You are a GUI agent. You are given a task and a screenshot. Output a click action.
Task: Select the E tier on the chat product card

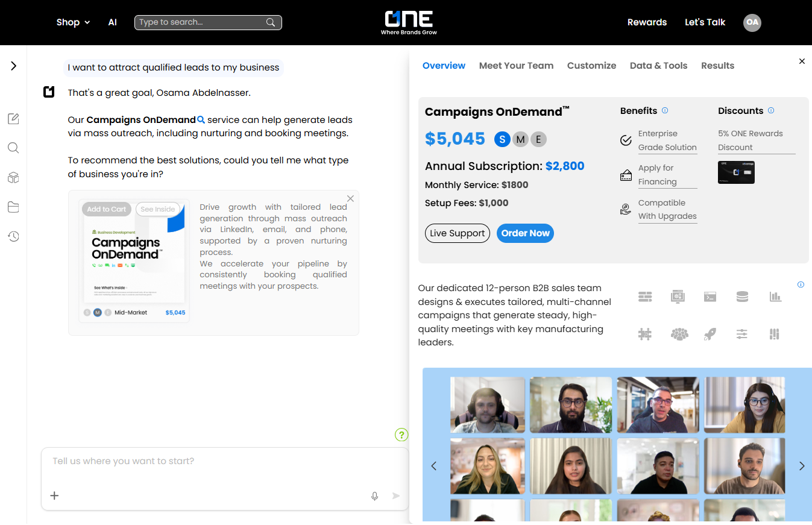(x=108, y=312)
